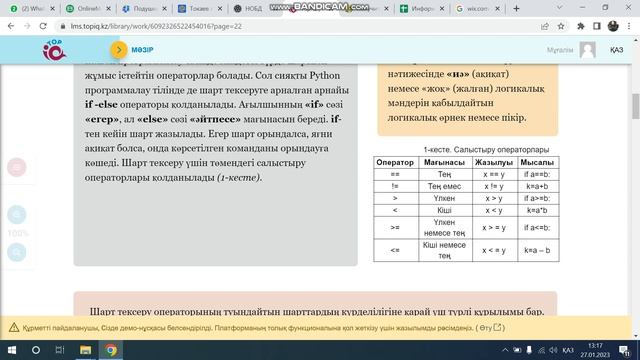Open the browser extensions puzzle icon
640x360 pixels.
(x=580, y=26)
